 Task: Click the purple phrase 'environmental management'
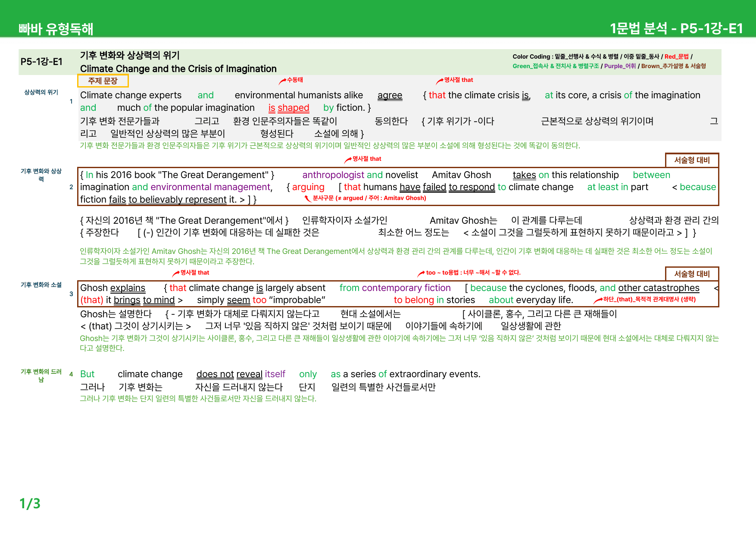click(x=210, y=187)
